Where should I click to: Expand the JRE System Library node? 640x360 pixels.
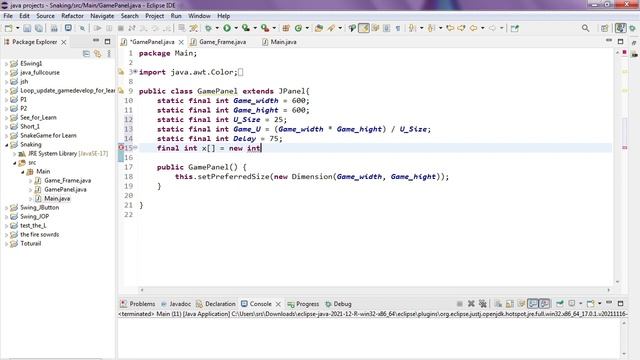point(14,153)
